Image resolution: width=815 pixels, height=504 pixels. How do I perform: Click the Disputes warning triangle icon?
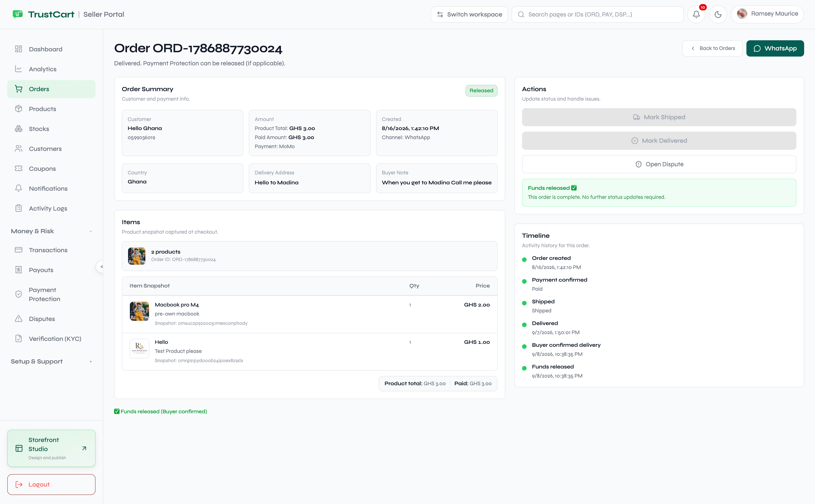tap(19, 319)
